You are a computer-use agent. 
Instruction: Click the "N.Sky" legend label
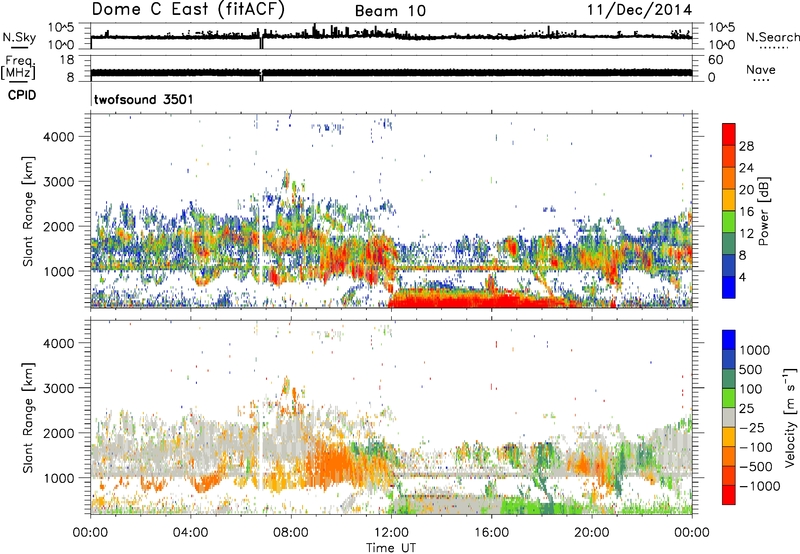pyautogui.click(x=19, y=37)
